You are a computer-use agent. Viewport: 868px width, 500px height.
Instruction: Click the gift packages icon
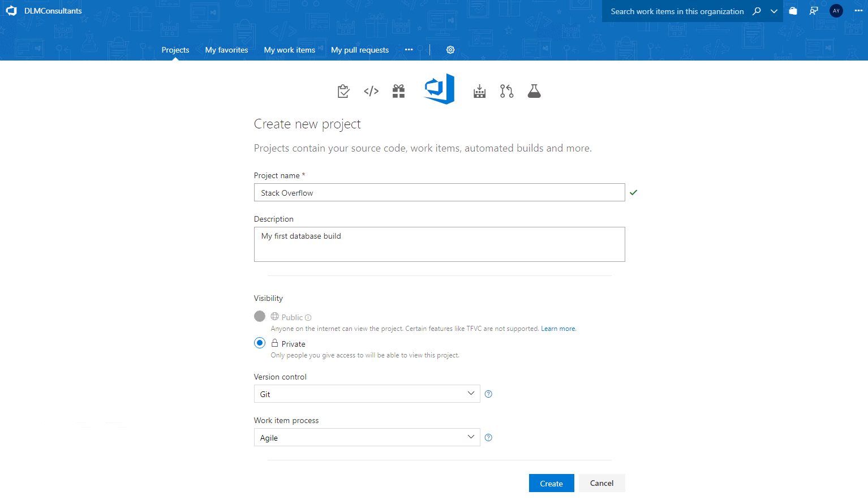[x=398, y=91]
